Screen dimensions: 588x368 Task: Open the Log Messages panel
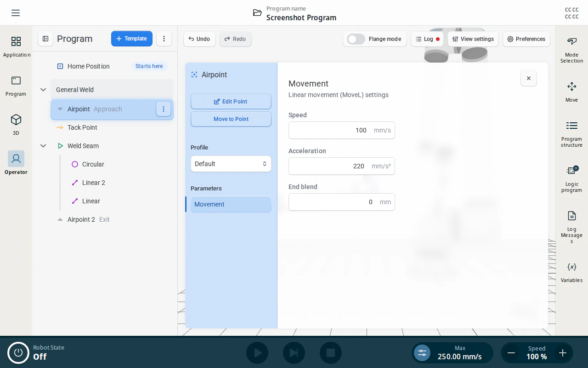click(571, 227)
